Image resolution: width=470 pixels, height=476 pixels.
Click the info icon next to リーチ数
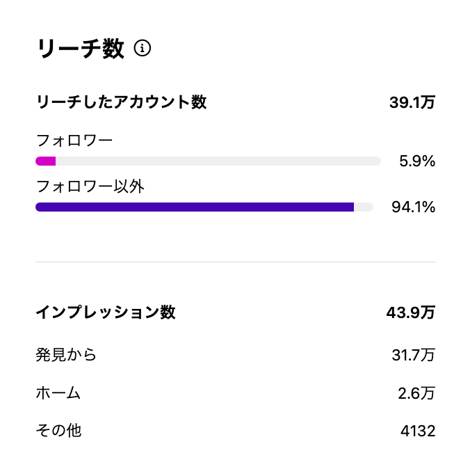(143, 48)
